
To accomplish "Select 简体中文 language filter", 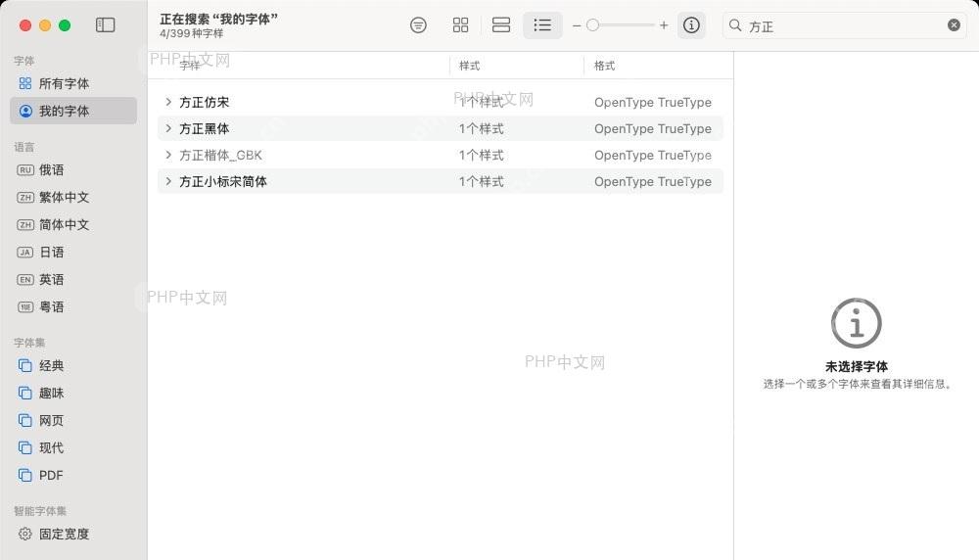I will (x=73, y=225).
